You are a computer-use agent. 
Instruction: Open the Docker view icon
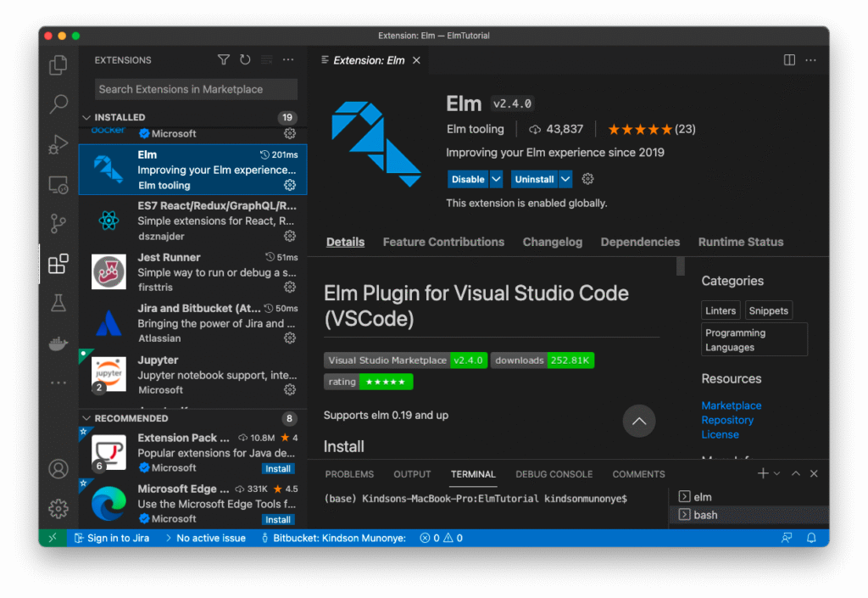coord(58,344)
